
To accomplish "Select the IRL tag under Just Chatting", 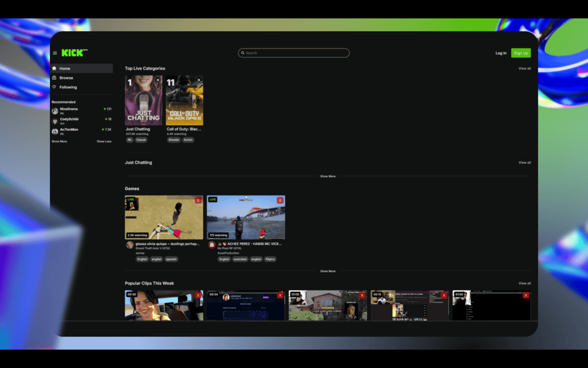I will pyautogui.click(x=130, y=139).
